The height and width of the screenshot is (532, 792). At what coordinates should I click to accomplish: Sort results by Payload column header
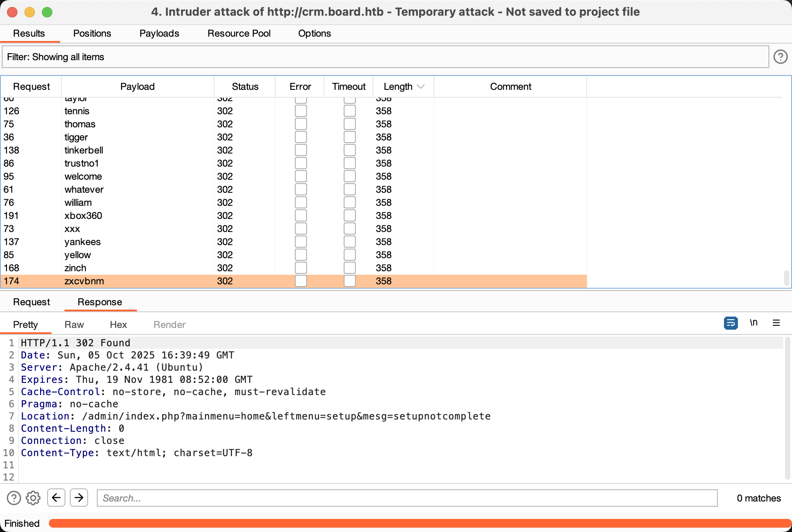(137, 86)
